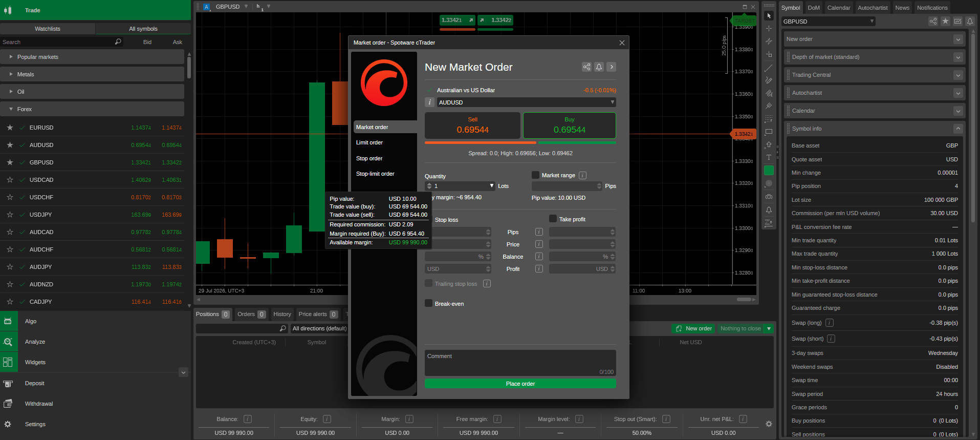
Task: Select the Fibonacci drawing tool
Action: pyautogui.click(x=769, y=119)
